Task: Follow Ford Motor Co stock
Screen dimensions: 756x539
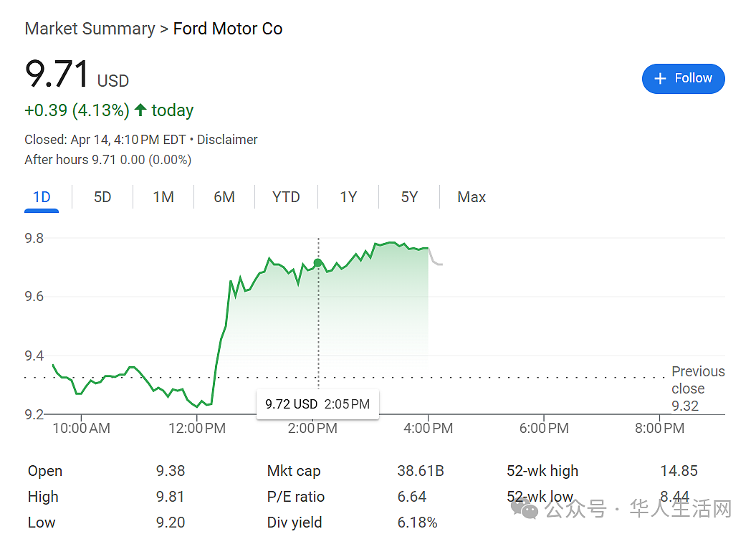Action: tap(683, 79)
